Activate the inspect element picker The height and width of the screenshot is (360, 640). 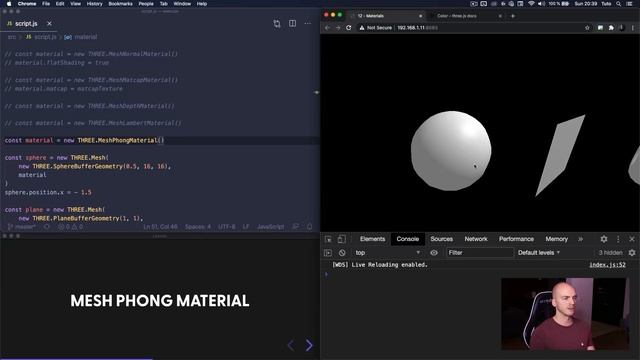328,239
